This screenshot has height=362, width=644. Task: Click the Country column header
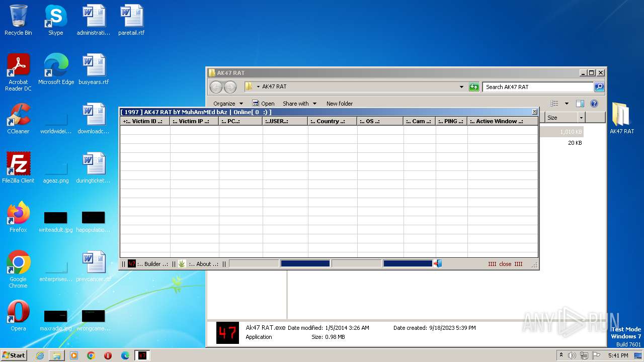[333, 121]
